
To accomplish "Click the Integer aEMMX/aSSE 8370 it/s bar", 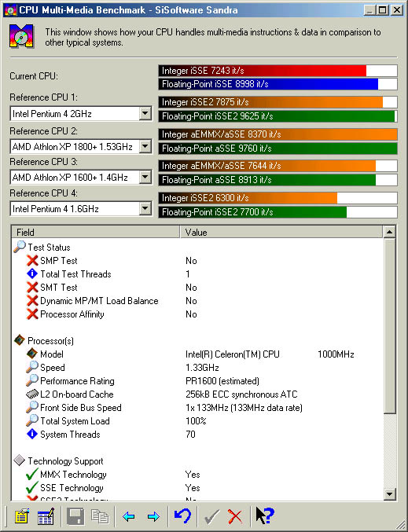I will point(278,134).
